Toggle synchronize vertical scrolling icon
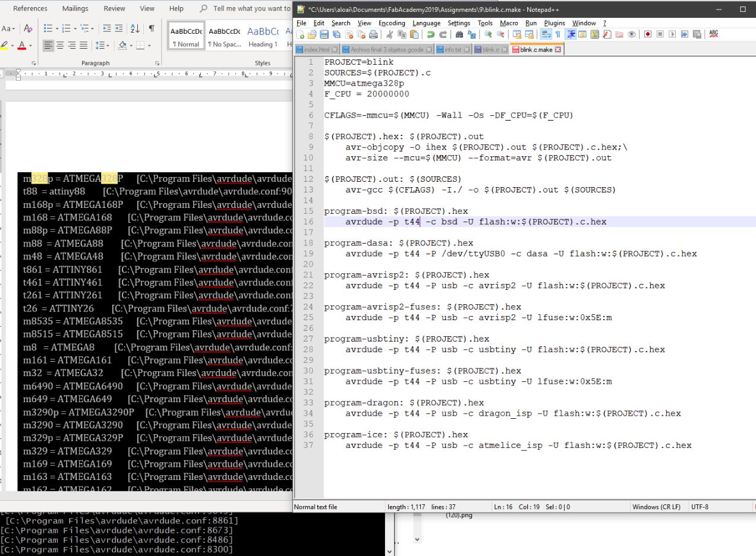 (516, 34)
